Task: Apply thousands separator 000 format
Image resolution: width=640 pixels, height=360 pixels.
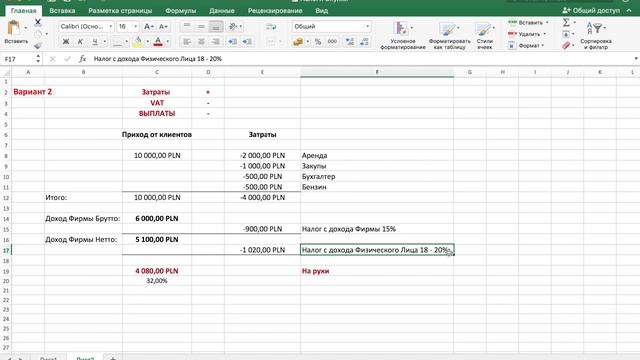Action: coord(332,42)
